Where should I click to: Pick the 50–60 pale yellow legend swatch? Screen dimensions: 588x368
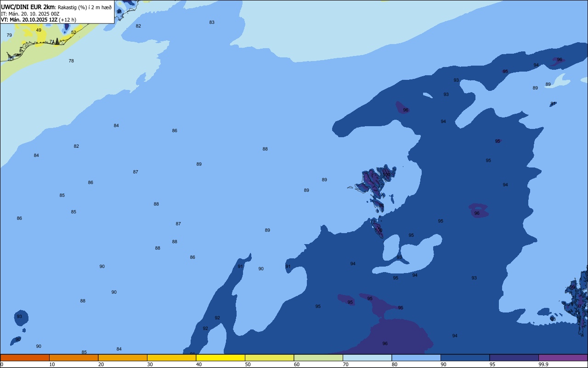(x=269, y=357)
